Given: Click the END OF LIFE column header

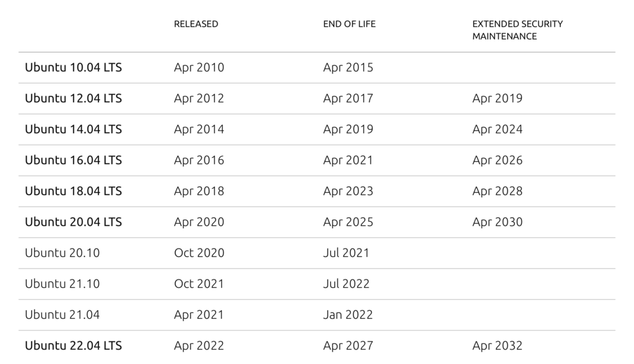Looking at the screenshot, I should [349, 24].
